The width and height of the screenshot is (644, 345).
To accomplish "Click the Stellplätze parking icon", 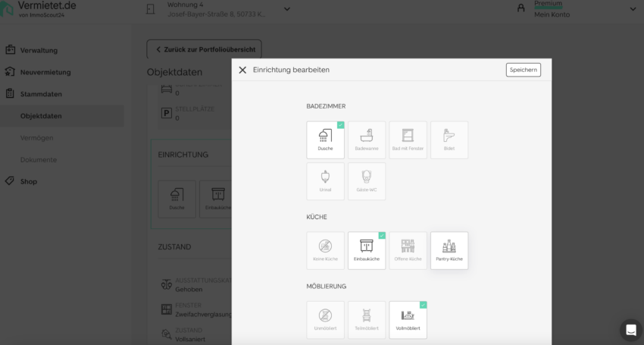I will coord(167,114).
